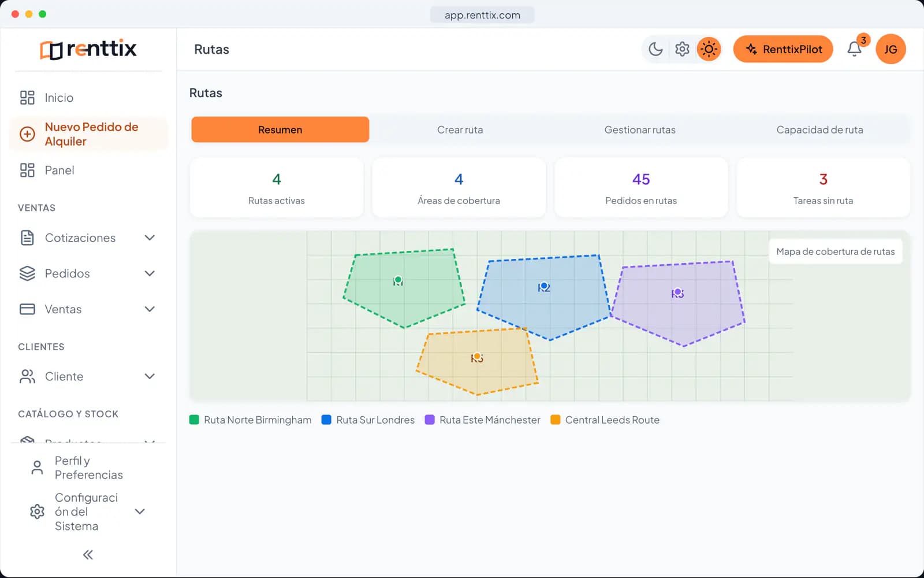Image resolution: width=924 pixels, height=578 pixels.
Task: Expand the Pedidos submenu chevron
Action: [150, 273]
